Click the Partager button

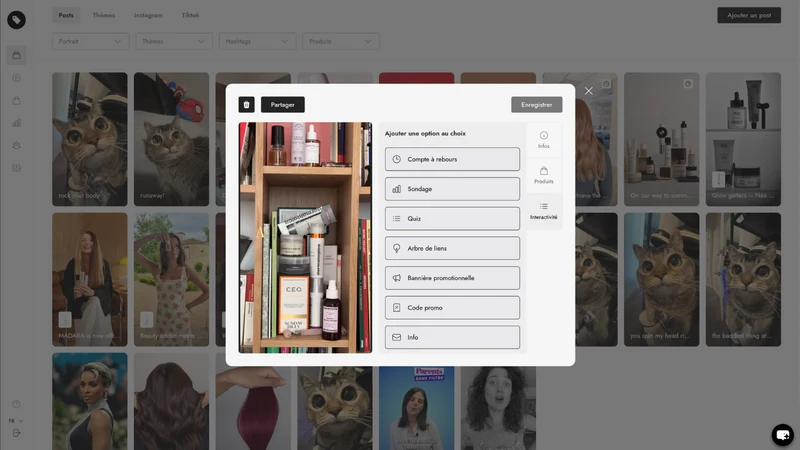[x=283, y=105]
